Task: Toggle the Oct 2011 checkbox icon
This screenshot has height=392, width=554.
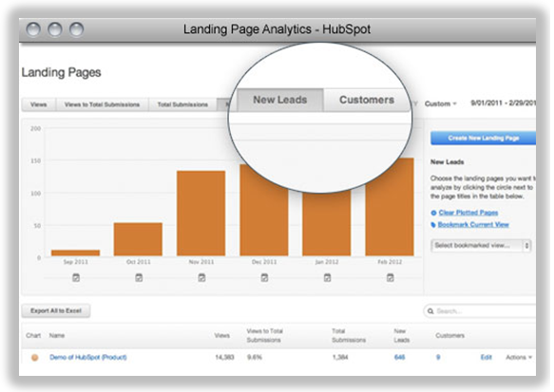Action: coord(139,278)
